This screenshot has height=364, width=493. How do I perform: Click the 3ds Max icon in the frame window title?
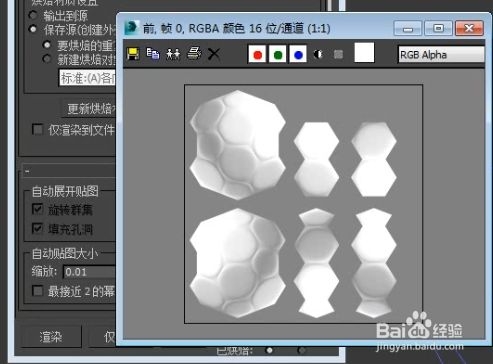click(132, 28)
